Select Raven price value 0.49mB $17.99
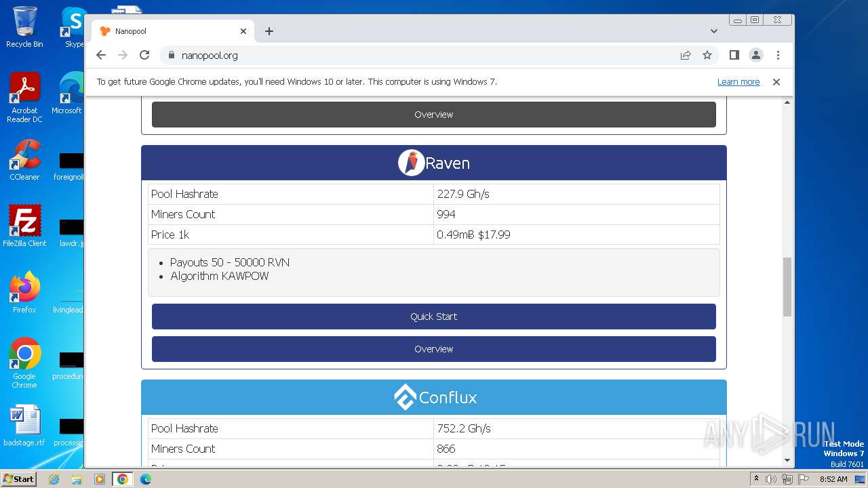The height and width of the screenshot is (488, 868). 473,235
